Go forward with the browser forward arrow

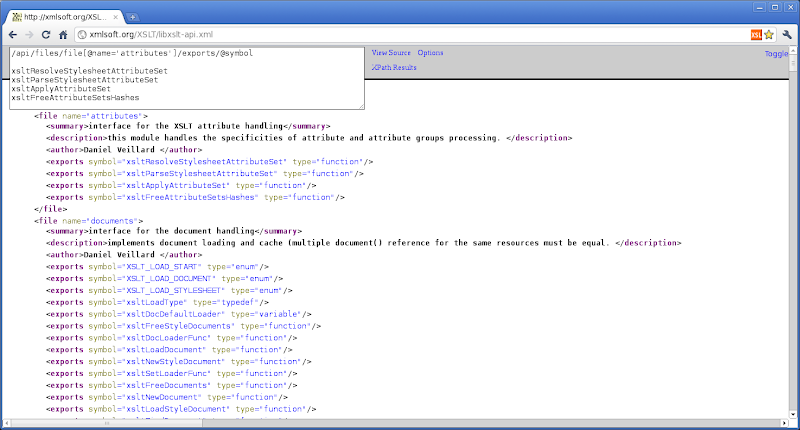point(29,35)
